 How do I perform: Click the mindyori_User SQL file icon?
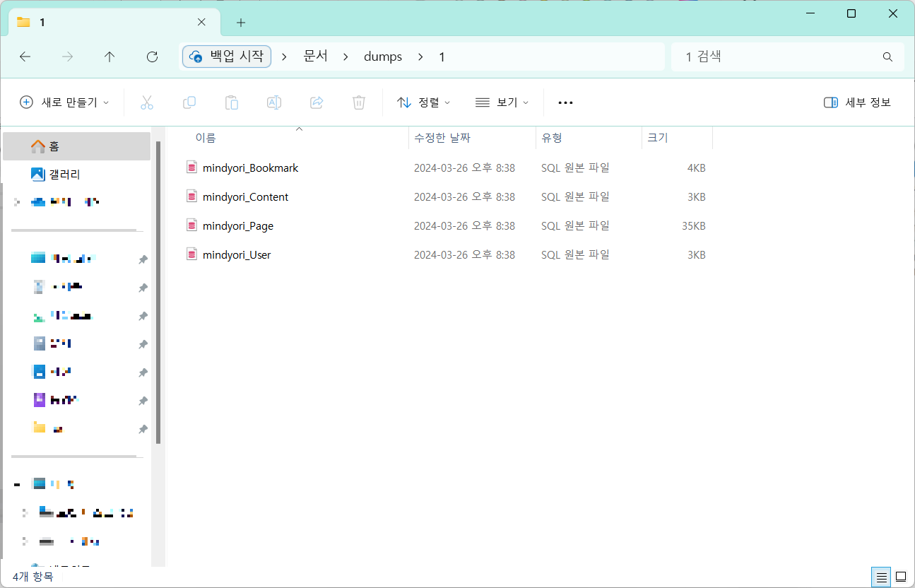coord(191,254)
